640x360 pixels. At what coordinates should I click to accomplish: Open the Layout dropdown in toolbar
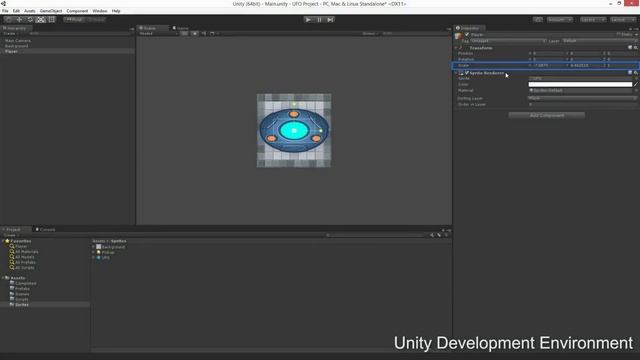click(622, 20)
